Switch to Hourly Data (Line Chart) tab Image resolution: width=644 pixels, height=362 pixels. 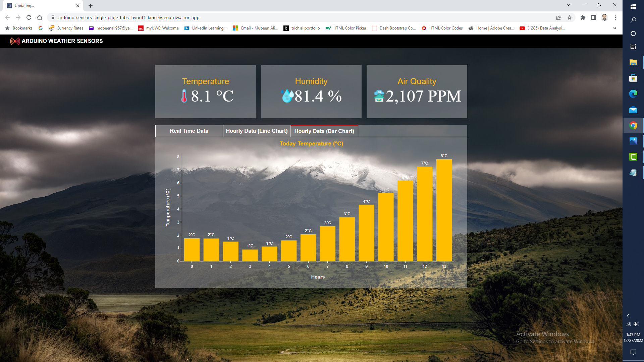pos(257,131)
